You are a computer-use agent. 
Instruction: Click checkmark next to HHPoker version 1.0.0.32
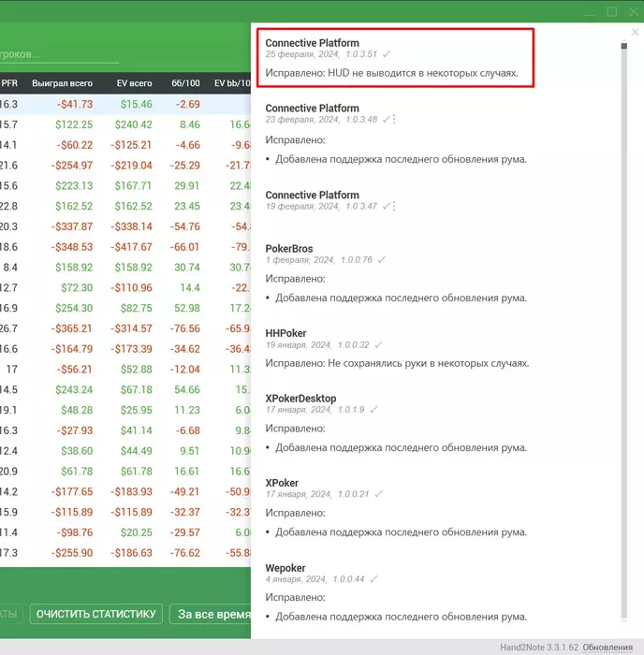(x=378, y=345)
